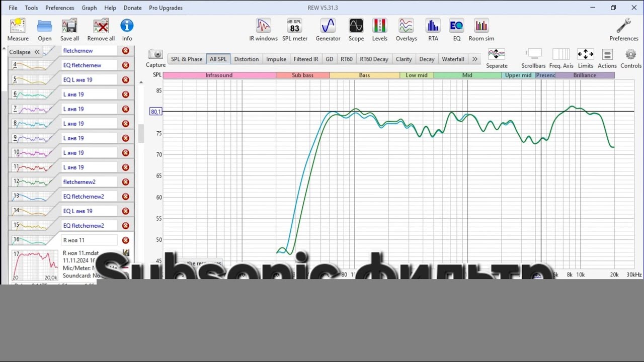Toggle graph Scrollbars display
Image resolution: width=644 pixels, height=362 pixels.
click(533, 58)
